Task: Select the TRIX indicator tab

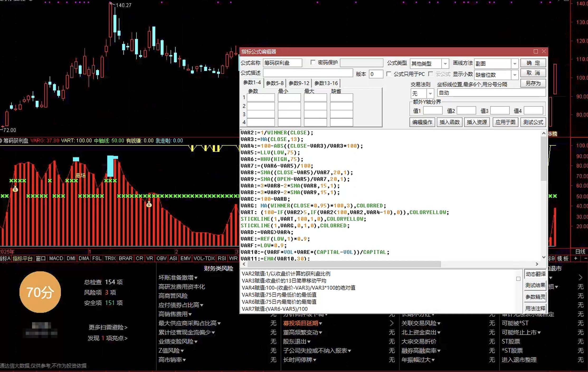Action: (x=110, y=258)
